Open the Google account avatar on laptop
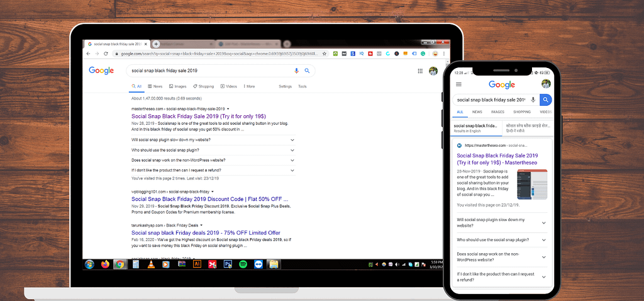This screenshot has width=644, height=301. pos(433,71)
